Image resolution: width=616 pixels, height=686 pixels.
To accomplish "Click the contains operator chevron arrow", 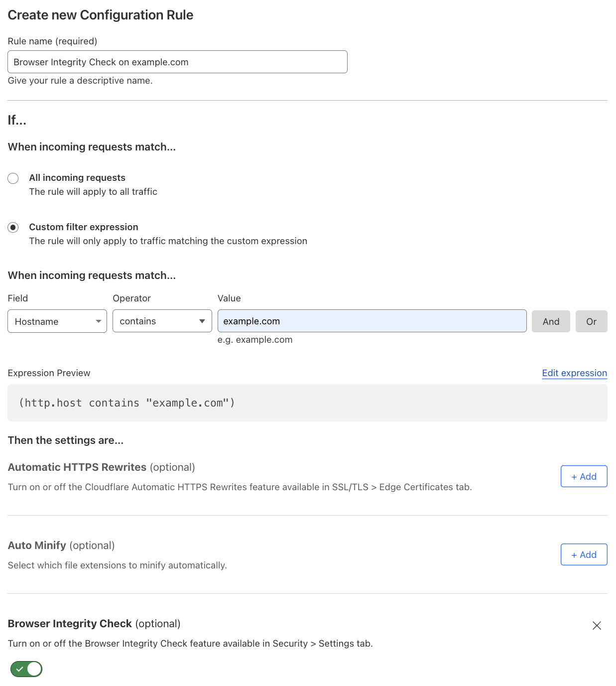I will tap(202, 321).
